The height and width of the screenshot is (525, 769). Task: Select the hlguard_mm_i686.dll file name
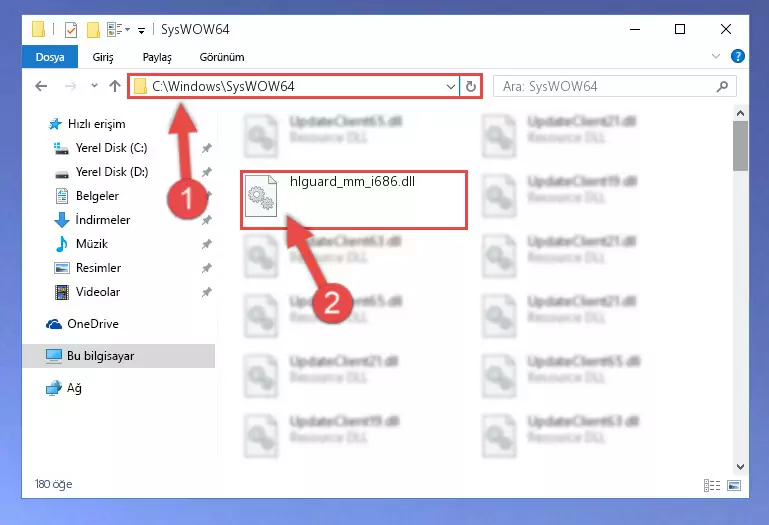[x=352, y=182]
